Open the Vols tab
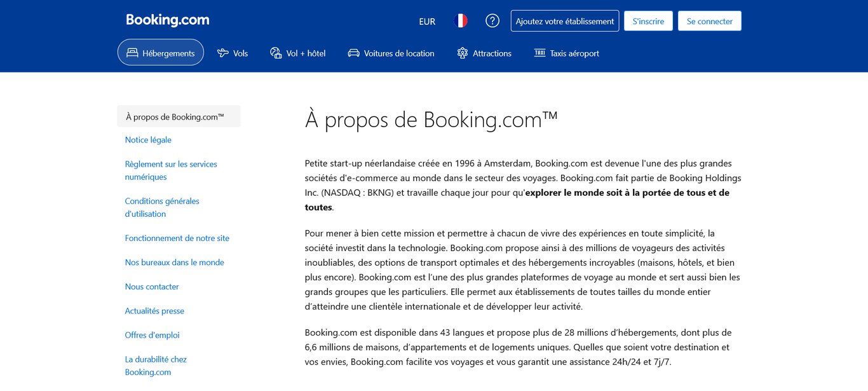The height and width of the screenshot is (391, 868). click(x=233, y=53)
